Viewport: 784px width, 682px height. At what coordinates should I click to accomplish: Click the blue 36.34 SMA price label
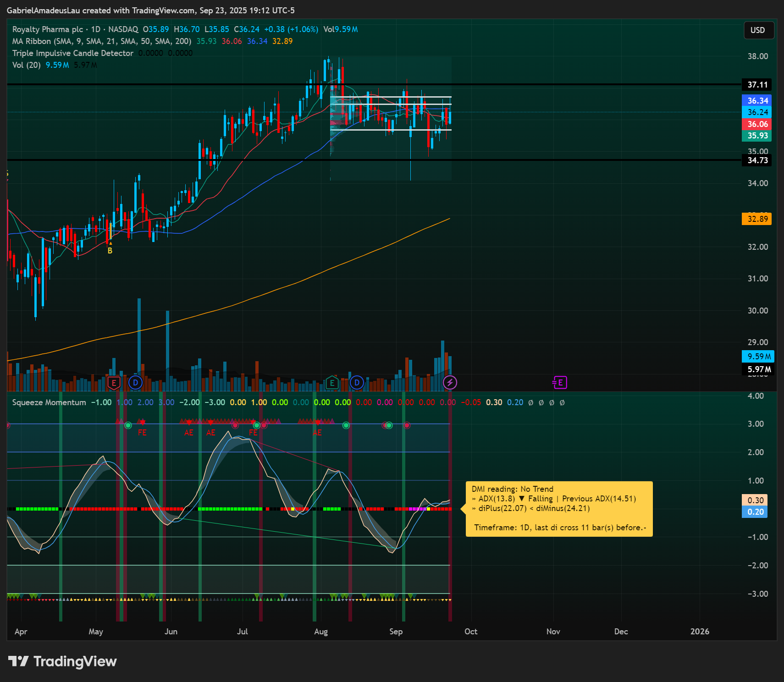click(757, 101)
